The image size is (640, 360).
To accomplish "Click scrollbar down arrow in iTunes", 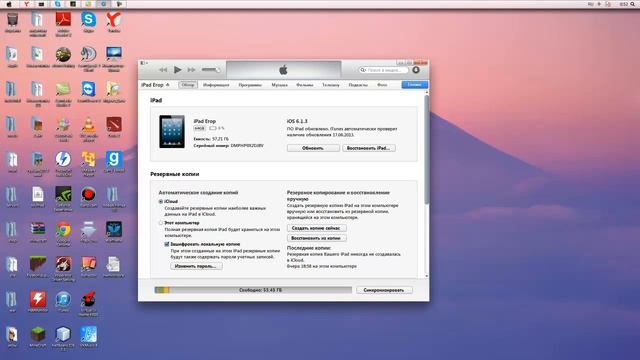I will tap(427, 276).
